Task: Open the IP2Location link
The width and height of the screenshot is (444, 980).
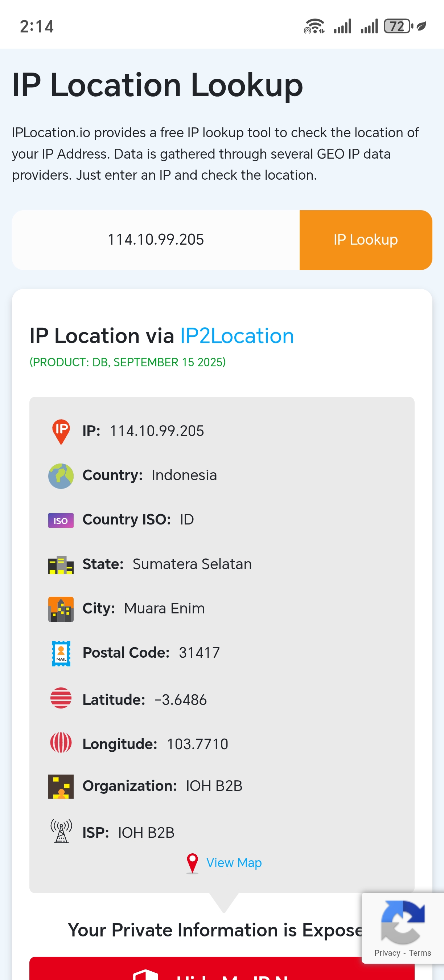Action: pos(237,336)
